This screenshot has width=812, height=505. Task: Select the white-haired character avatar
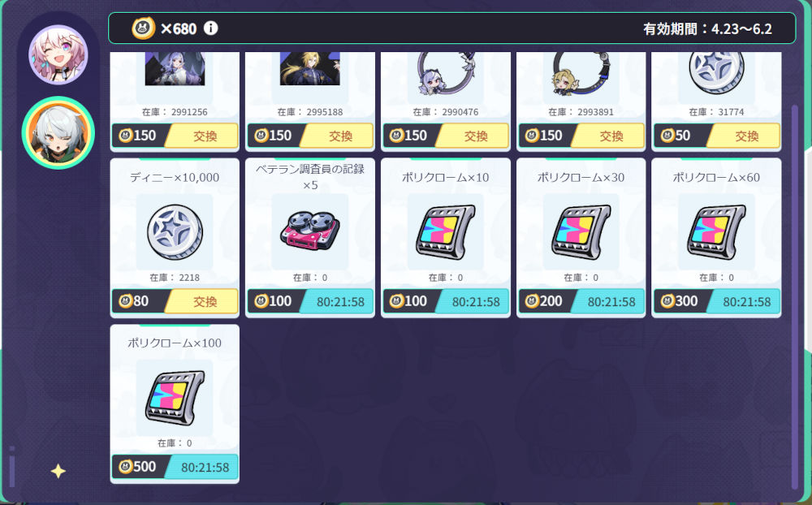point(58,132)
